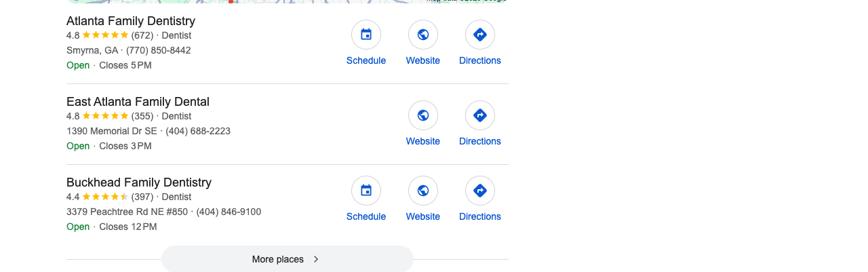Click the map strip above the listings
The width and height of the screenshot is (868, 272).
pos(288,1)
